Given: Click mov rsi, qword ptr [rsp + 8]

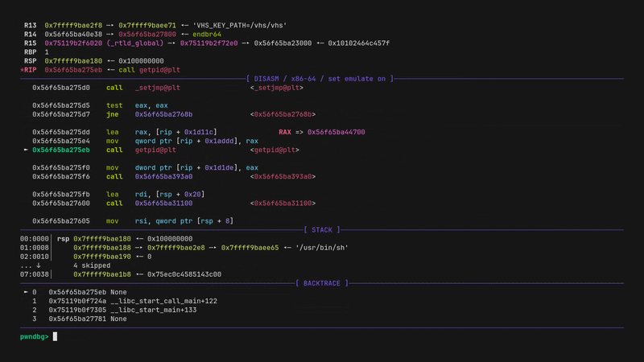Looking at the screenshot, I should click(x=170, y=221).
